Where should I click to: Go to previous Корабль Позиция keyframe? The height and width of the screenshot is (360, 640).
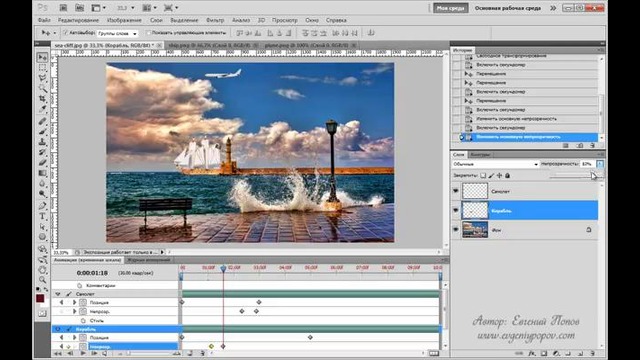61,338
